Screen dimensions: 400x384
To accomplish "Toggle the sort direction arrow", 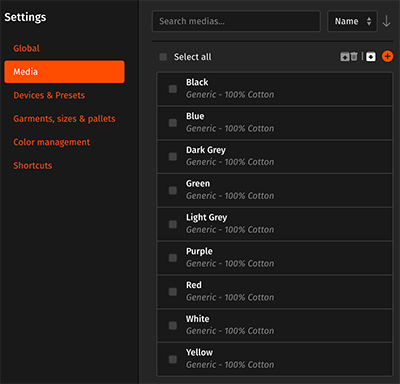I will click(x=387, y=21).
